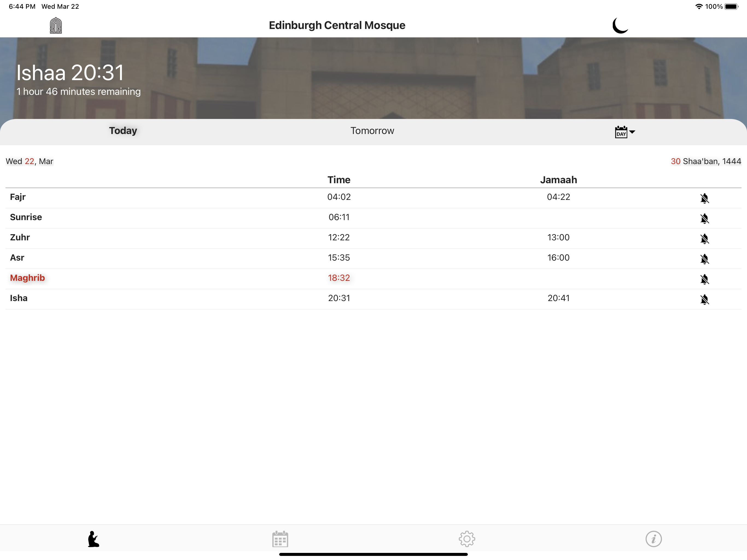Click dropdown arrow next to DAY icon
747x560 pixels.
(632, 132)
